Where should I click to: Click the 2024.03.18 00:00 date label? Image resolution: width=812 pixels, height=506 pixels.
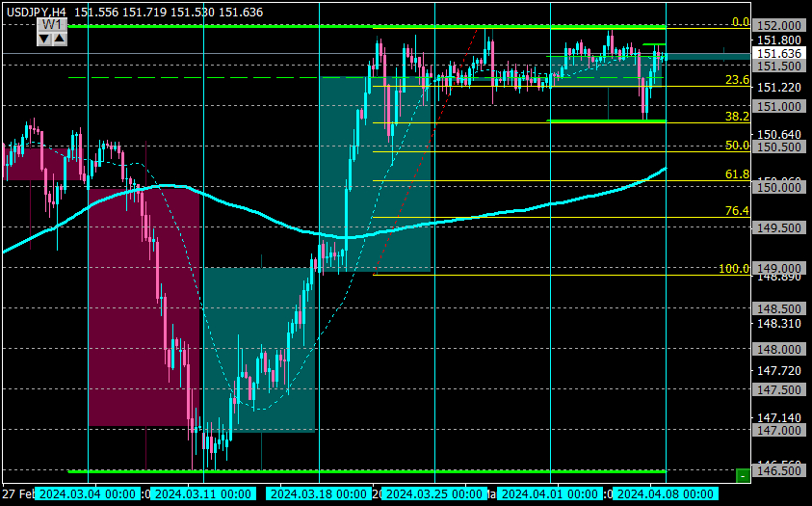tap(319, 493)
